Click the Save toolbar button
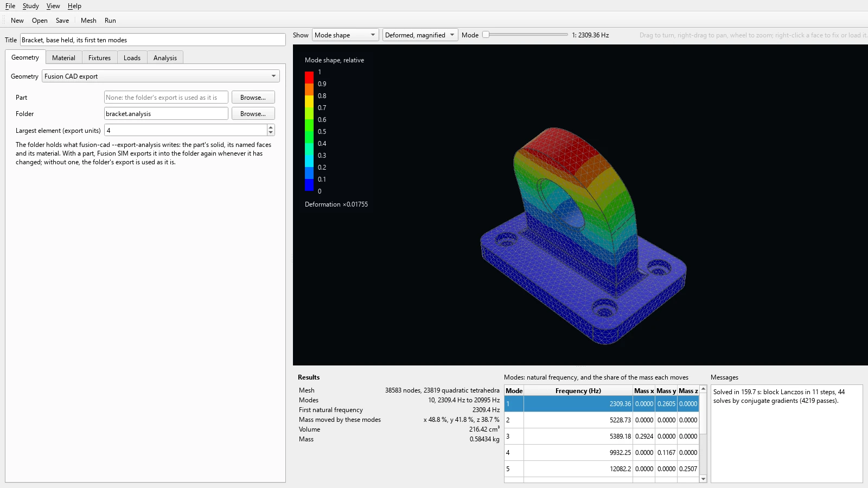 [x=62, y=21]
